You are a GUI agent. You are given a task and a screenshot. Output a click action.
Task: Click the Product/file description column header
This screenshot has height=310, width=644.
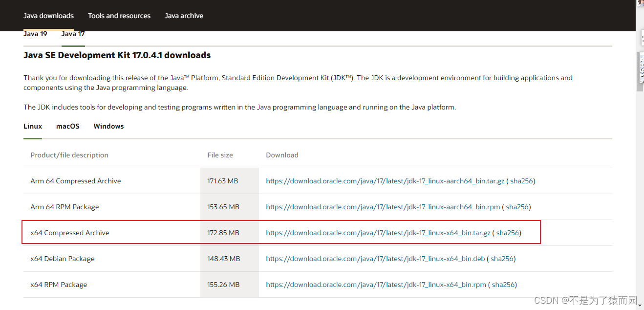(69, 155)
